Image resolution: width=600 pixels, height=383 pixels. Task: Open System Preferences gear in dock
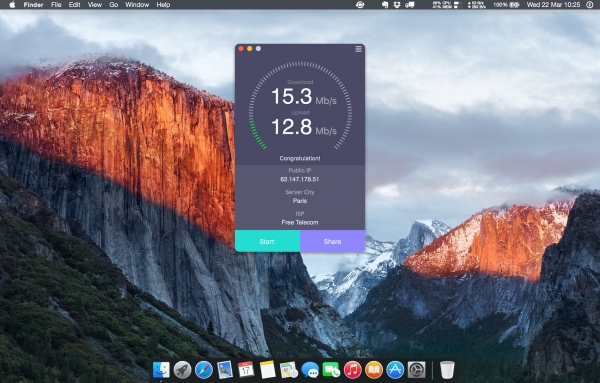click(416, 370)
